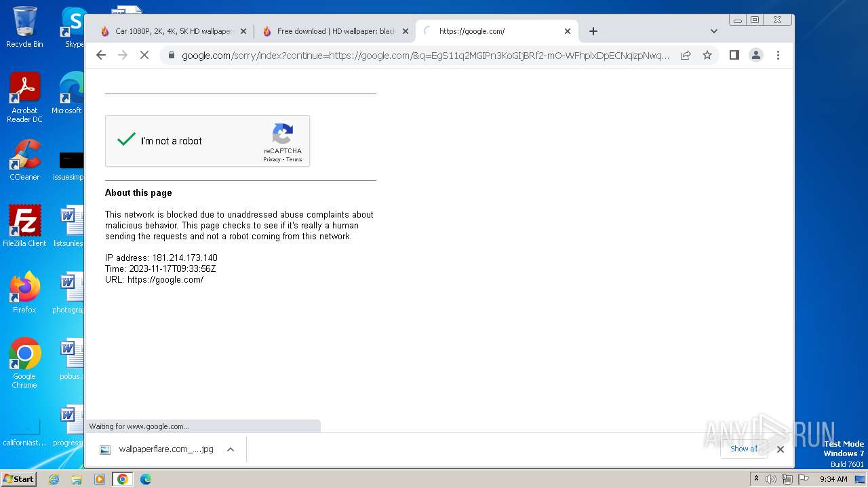
Task: Launch CCleaner from the desktop
Action: point(24,160)
